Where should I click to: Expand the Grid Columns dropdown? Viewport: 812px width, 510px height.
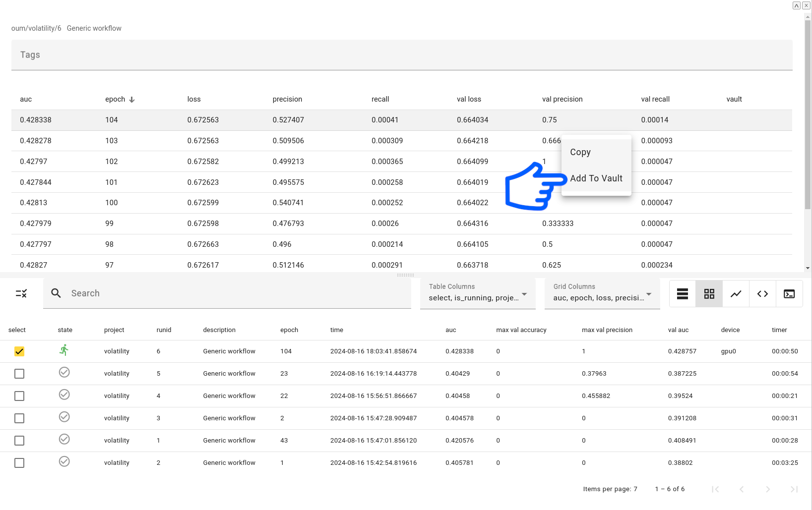point(648,294)
